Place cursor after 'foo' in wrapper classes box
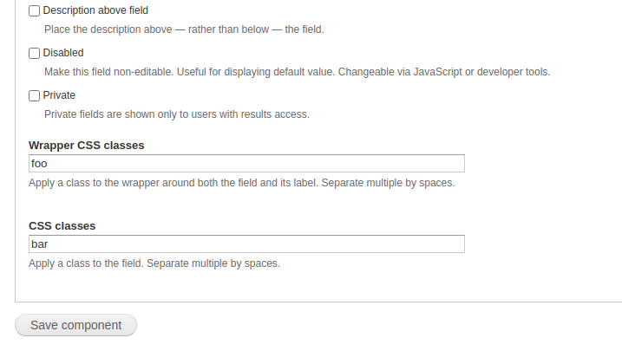 pyautogui.click(x=49, y=164)
